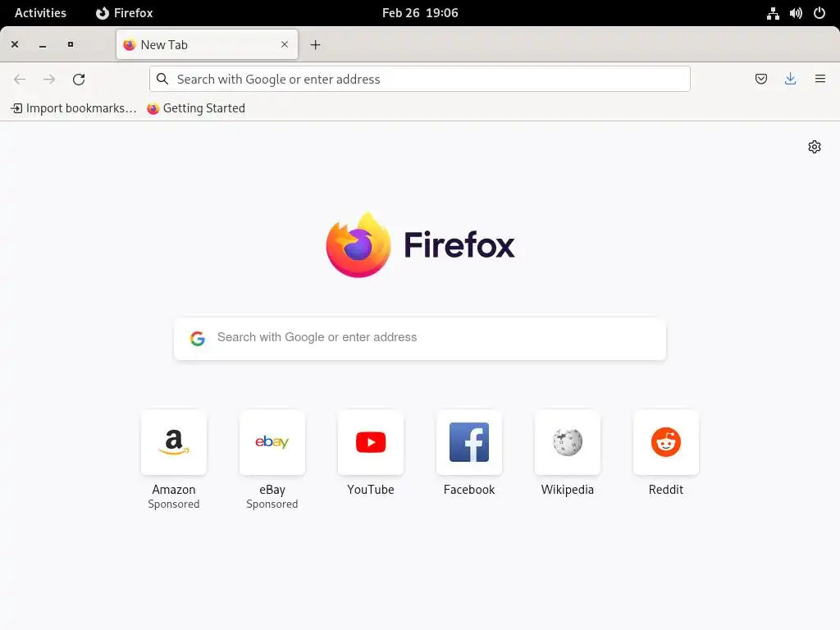
Task: Open the Activities overview
Action: (x=40, y=13)
